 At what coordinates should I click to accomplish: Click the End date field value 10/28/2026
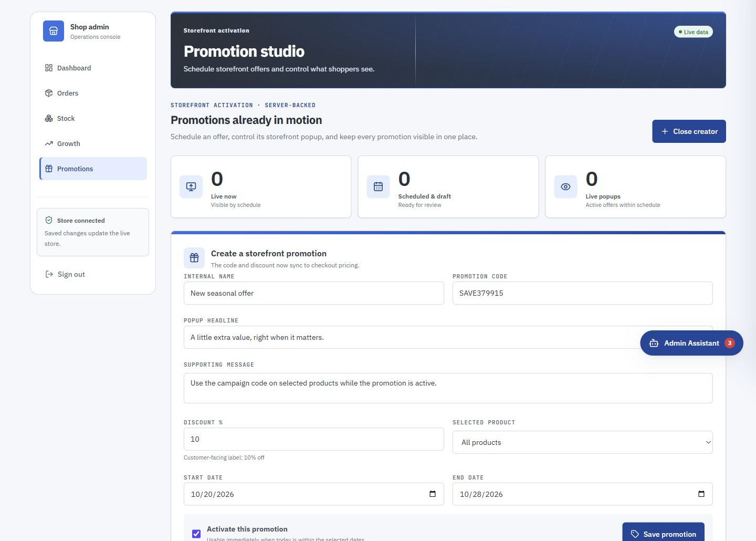481,494
